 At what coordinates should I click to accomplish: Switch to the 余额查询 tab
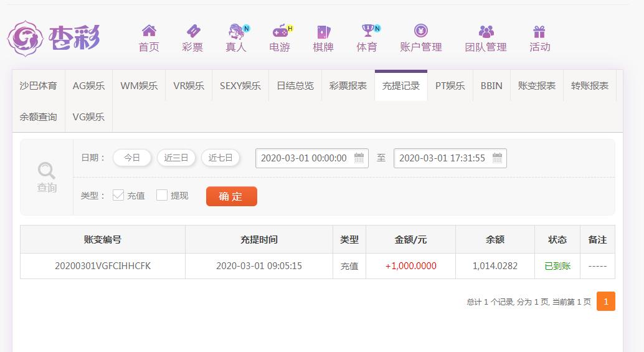38,117
